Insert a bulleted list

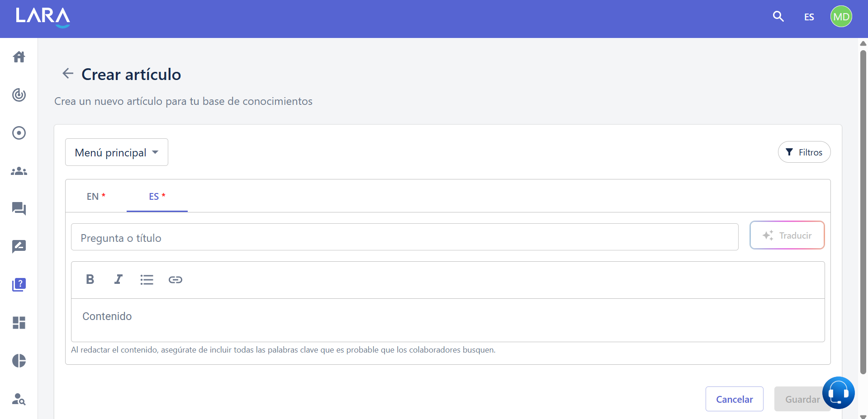click(147, 280)
